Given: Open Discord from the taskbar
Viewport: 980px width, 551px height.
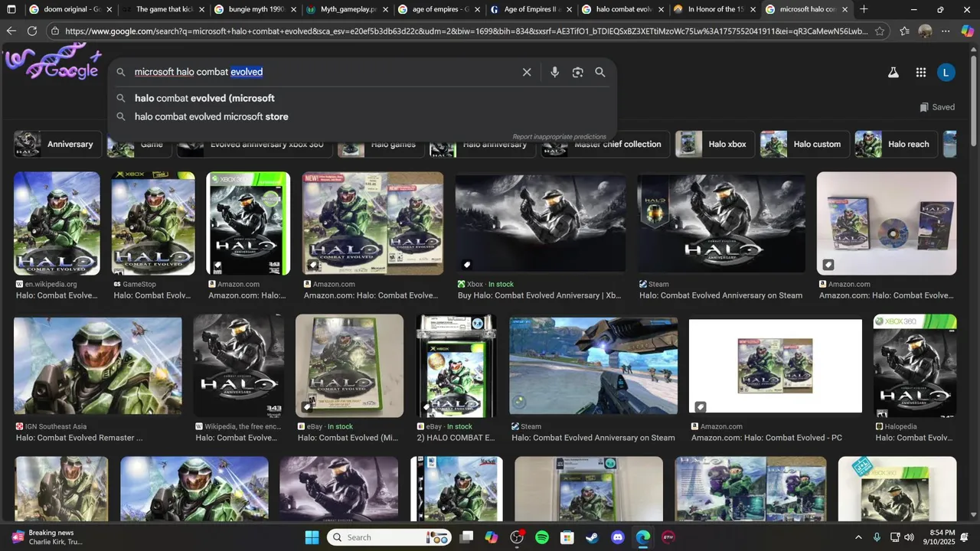Looking at the screenshot, I should 618,537.
